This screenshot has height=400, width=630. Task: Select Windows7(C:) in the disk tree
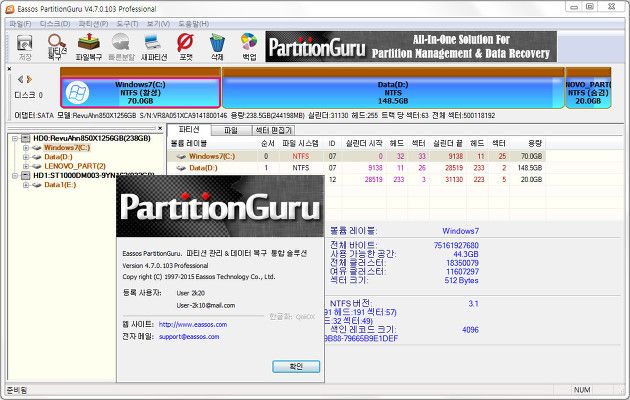pos(67,148)
